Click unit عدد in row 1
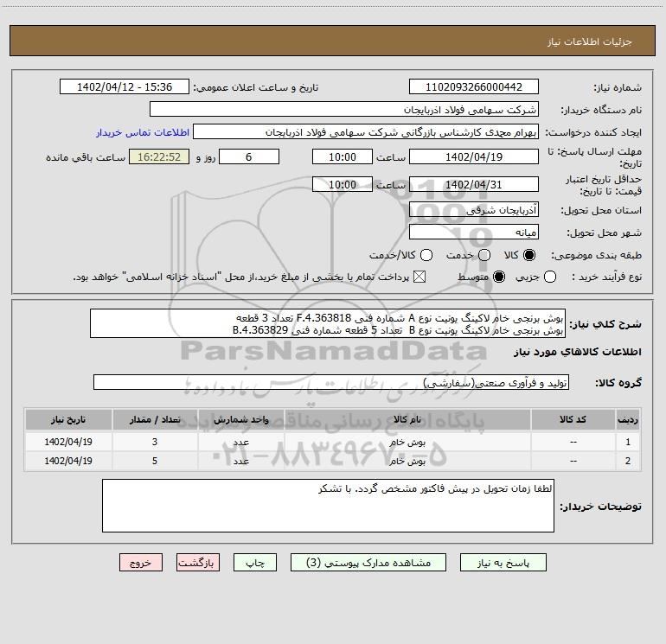The height and width of the screenshot is (644, 666). 240,443
